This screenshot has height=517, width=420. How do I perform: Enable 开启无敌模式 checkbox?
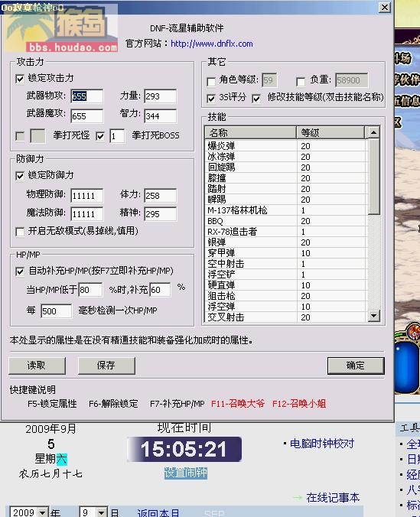tap(20, 232)
